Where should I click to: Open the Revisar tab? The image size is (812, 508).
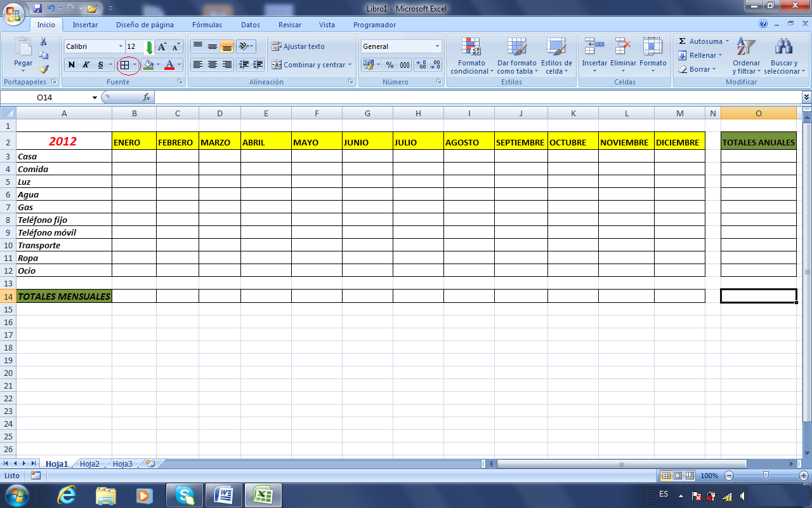[290, 25]
